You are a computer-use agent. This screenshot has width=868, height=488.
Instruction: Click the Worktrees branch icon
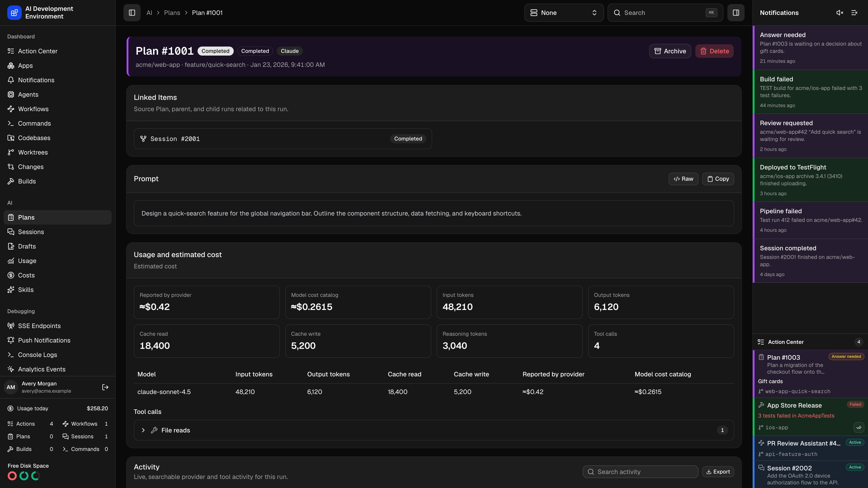pyautogui.click(x=11, y=152)
